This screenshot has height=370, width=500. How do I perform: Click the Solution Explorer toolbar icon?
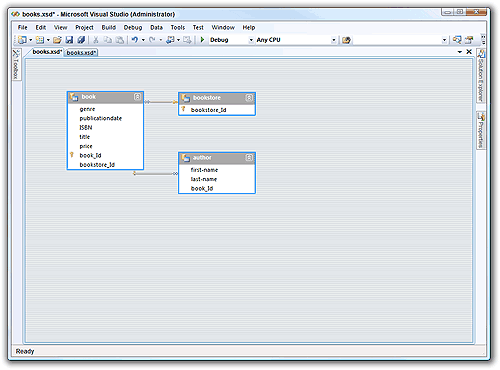point(457,40)
